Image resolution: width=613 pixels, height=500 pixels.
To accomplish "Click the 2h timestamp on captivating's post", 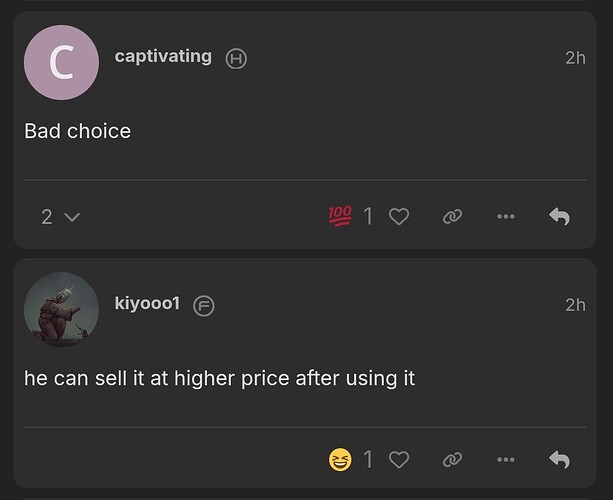I will tap(575, 58).
